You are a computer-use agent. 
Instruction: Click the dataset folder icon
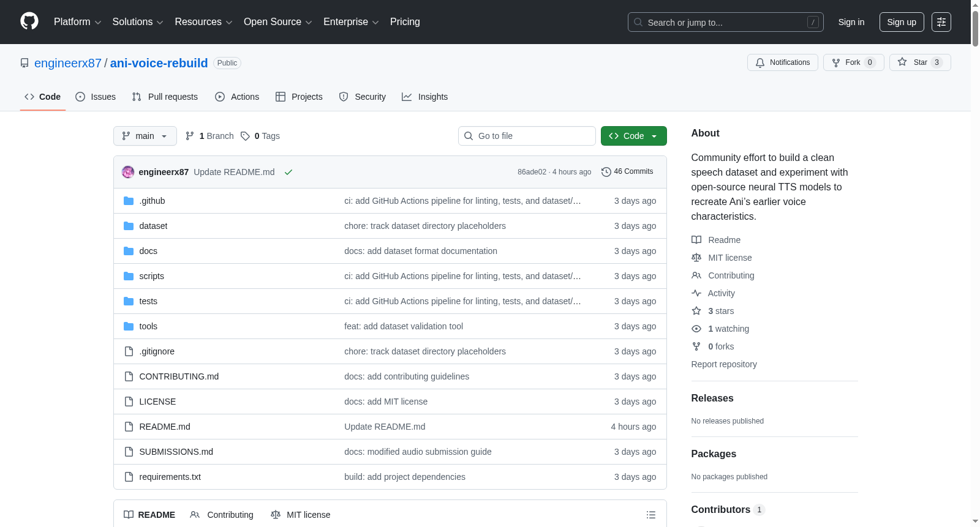(x=129, y=226)
